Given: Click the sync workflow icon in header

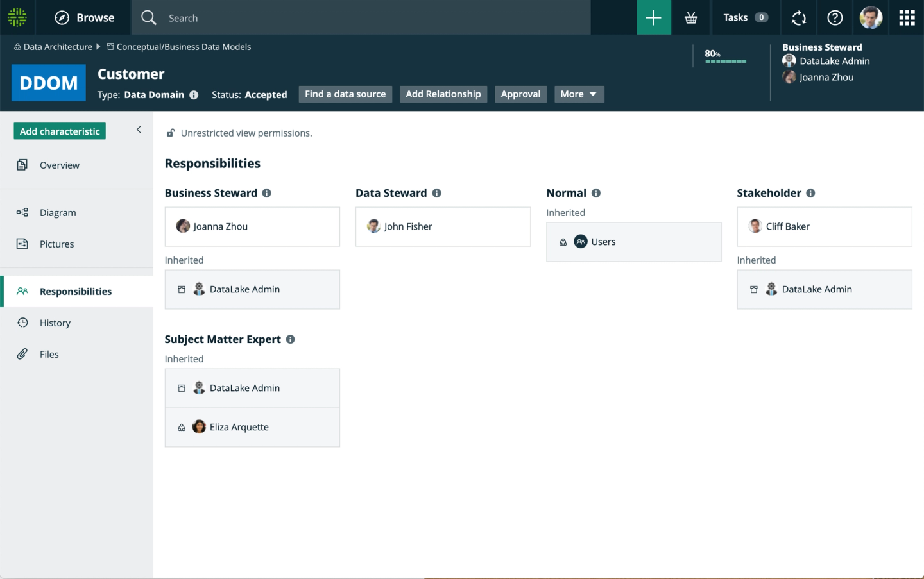Looking at the screenshot, I should pos(798,18).
